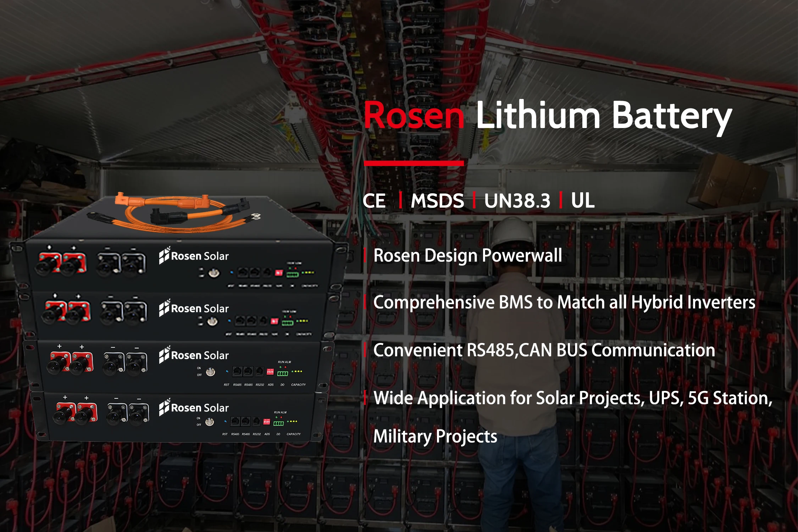The width and height of the screenshot is (798, 532).
Task: Expand the second RS485 port options
Action: pyautogui.click(x=248, y=372)
